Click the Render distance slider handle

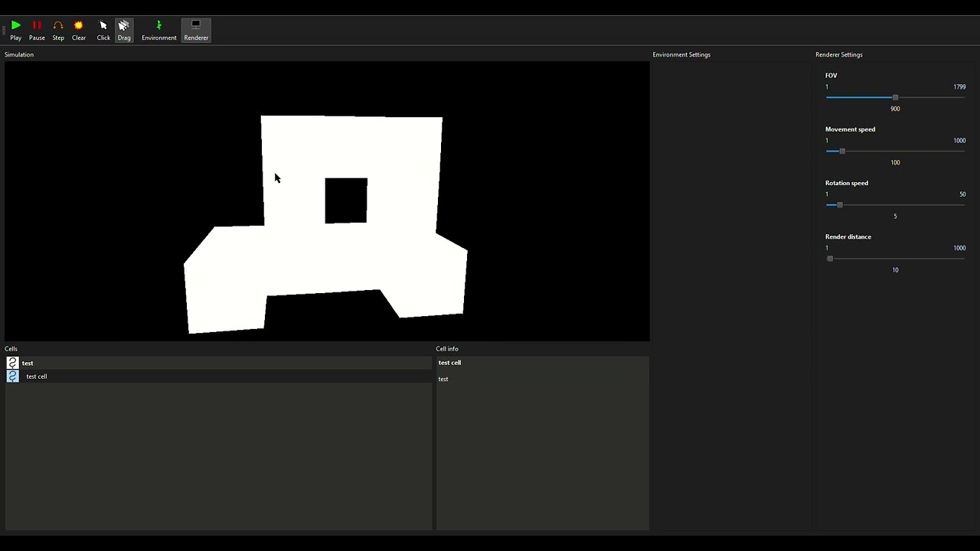[830, 258]
